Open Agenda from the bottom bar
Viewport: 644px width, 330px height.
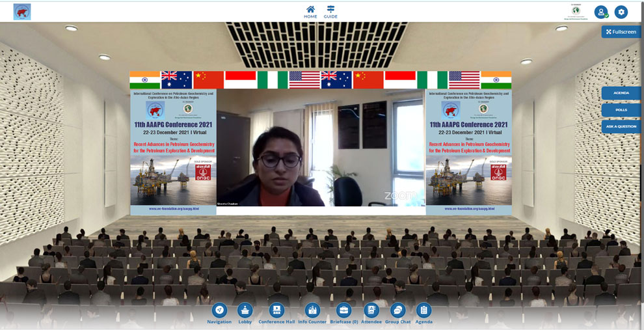[423, 314]
